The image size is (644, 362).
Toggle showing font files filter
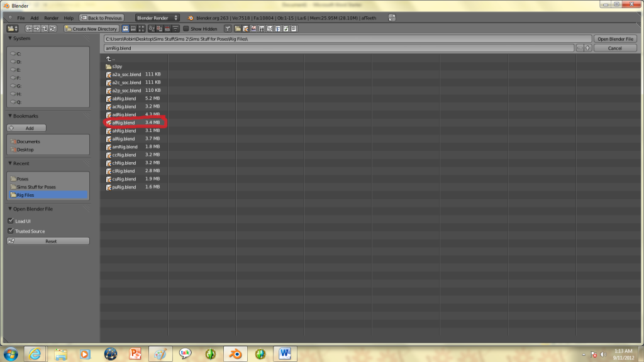coord(277,29)
